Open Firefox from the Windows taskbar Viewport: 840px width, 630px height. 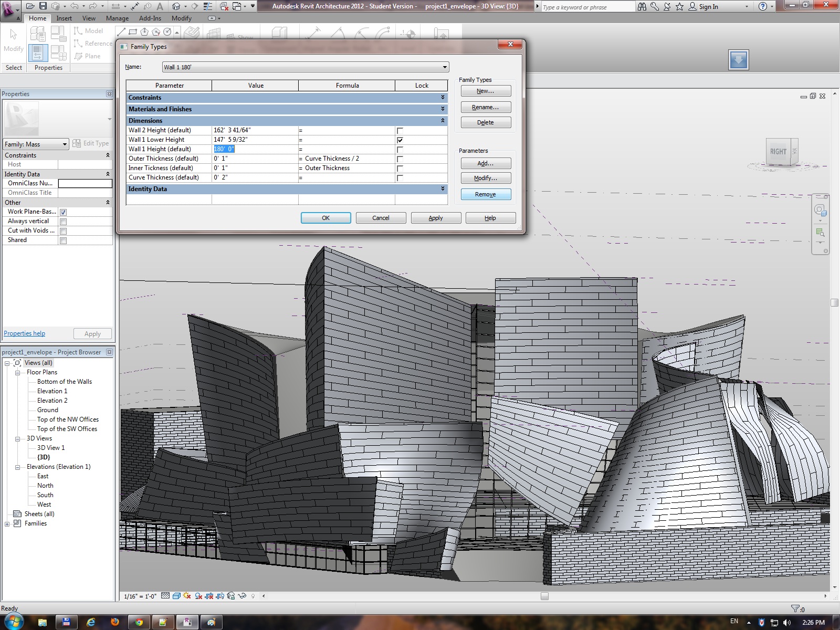[115, 622]
